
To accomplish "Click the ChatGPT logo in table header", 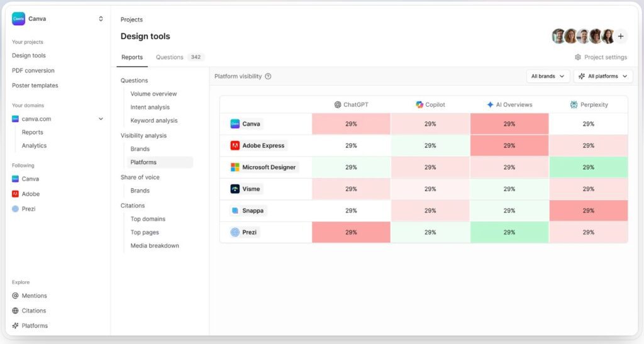I will pyautogui.click(x=338, y=104).
